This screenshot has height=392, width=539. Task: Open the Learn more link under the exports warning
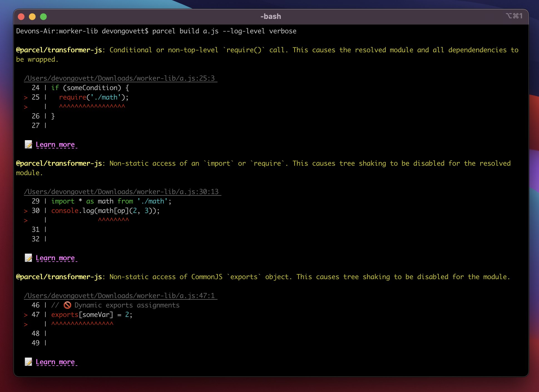pos(55,362)
